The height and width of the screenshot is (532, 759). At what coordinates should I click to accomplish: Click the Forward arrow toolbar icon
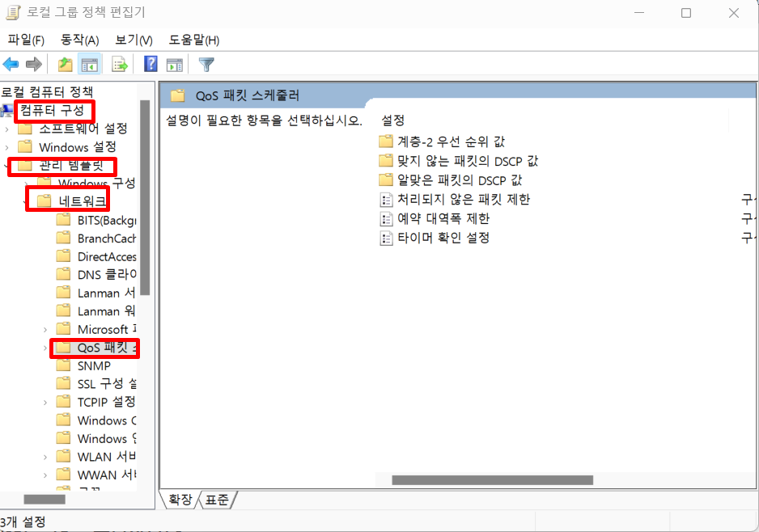coord(33,64)
